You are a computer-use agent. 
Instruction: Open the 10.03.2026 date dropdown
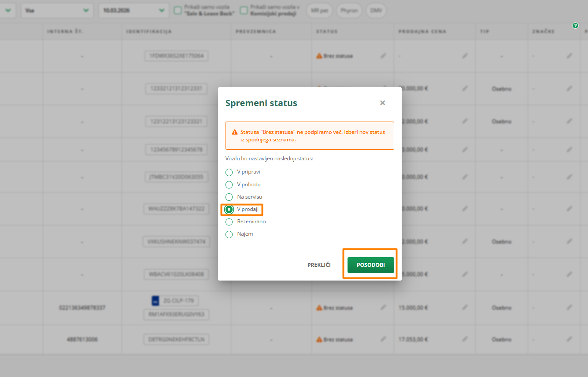click(x=134, y=10)
